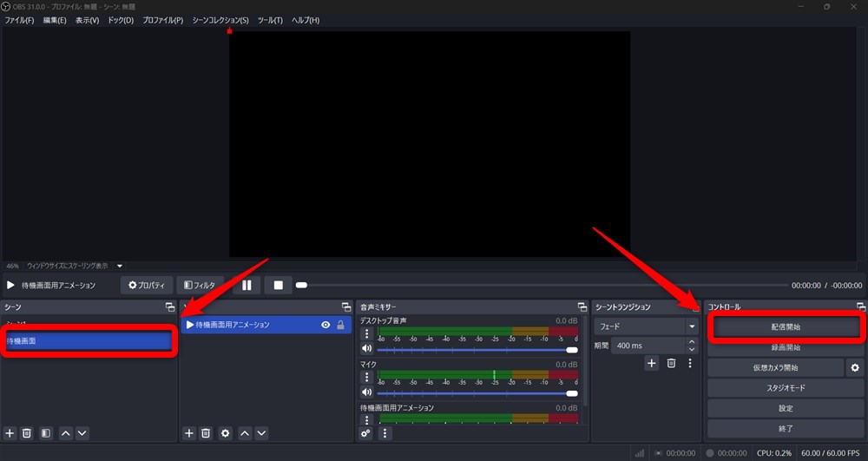Select the 待機画面 scene
The height and width of the screenshot is (461, 868).
89,341
